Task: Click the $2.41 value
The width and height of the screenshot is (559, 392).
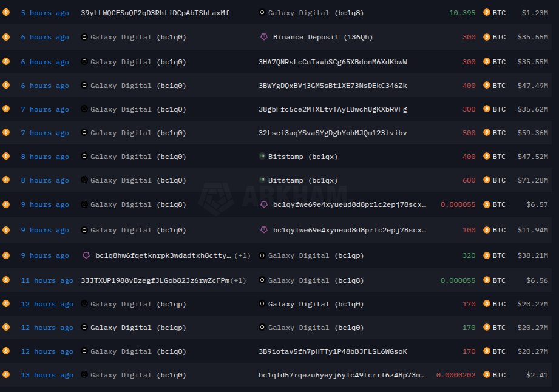Action: pos(537,375)
